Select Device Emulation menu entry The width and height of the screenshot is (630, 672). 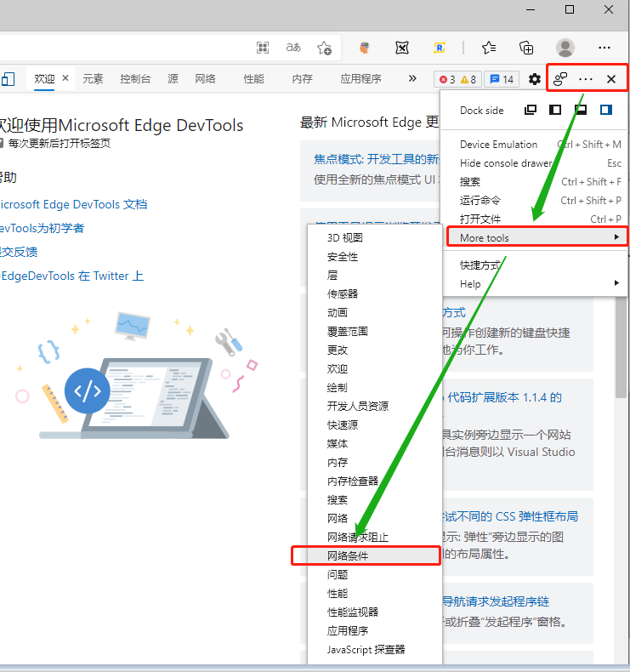click(533, 145)
